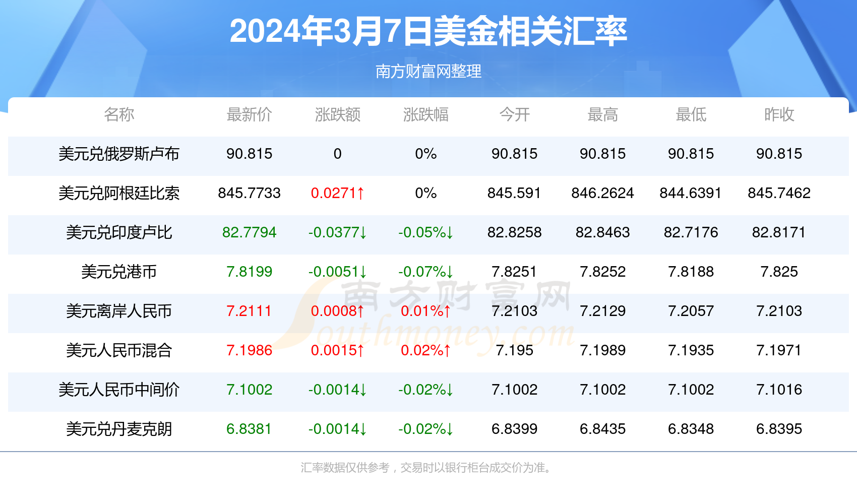The height and width of the screenshot is (504, 857).
Task: Select latest price 7.1986
Action: pyautogui.click(x=249, y=350)
